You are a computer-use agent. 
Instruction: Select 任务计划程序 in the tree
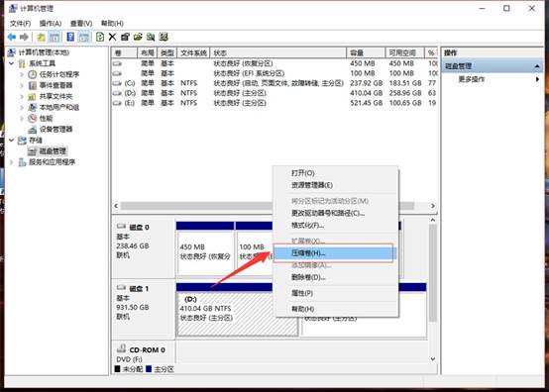click(x=59, y=74)
